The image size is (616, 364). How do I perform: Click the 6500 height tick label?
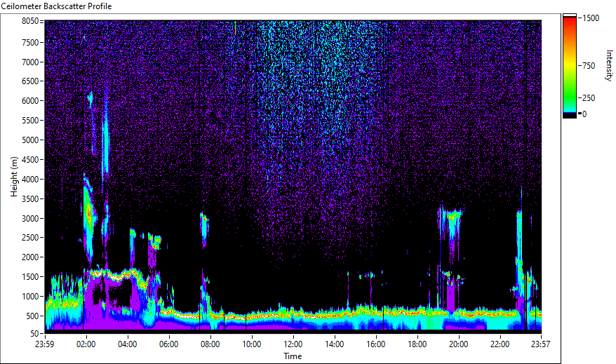(30, 81)
